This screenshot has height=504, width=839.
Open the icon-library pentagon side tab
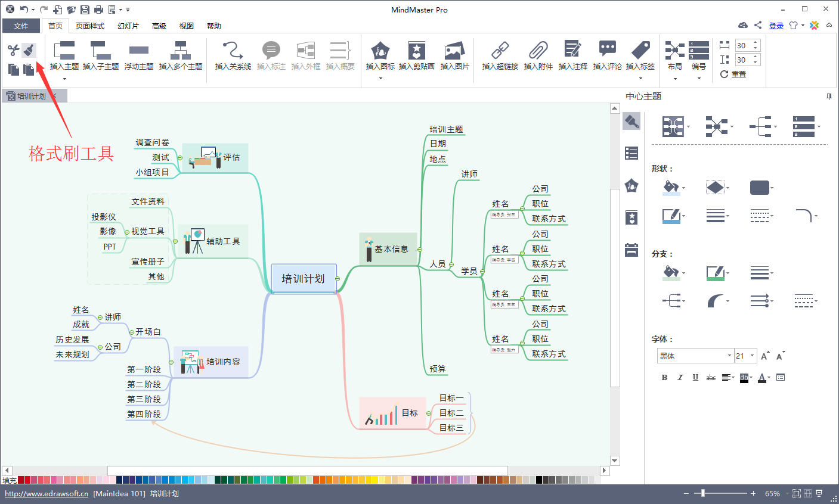click(631, 185)
